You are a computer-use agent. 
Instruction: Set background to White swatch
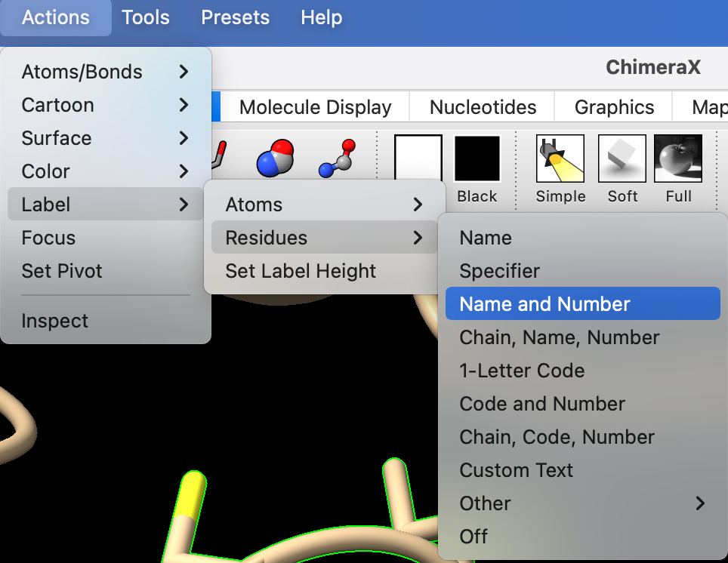pos(418,159)
